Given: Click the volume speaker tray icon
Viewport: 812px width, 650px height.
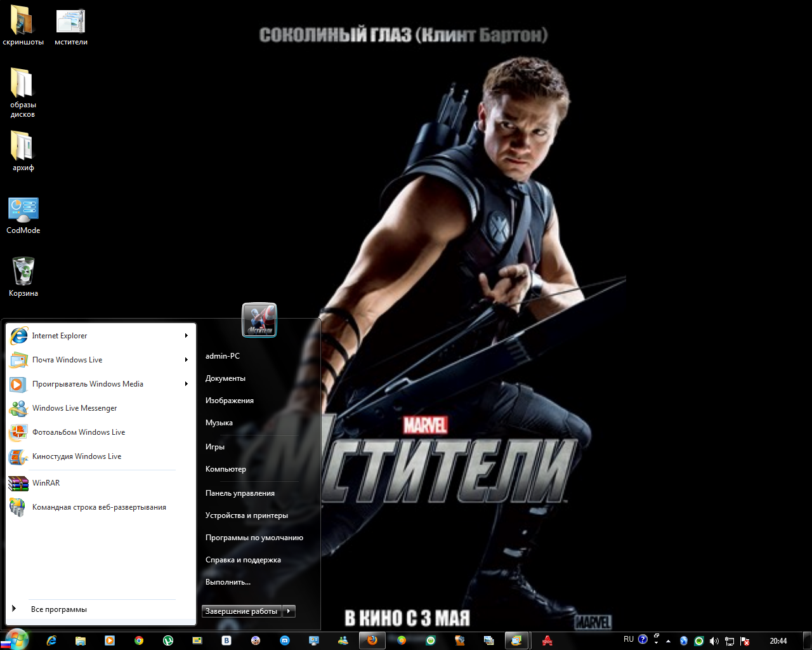Looking at the screenshot, I should [714, 641].
